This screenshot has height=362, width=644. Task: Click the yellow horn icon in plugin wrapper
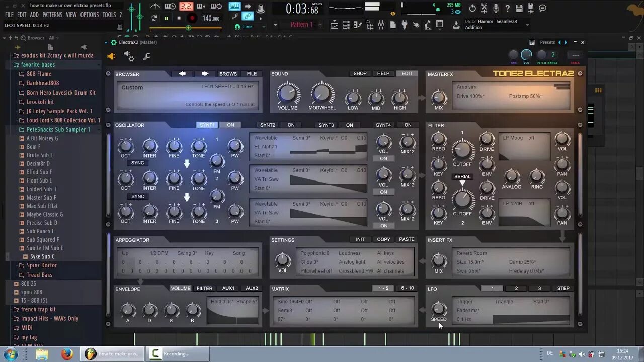point(111,56)
